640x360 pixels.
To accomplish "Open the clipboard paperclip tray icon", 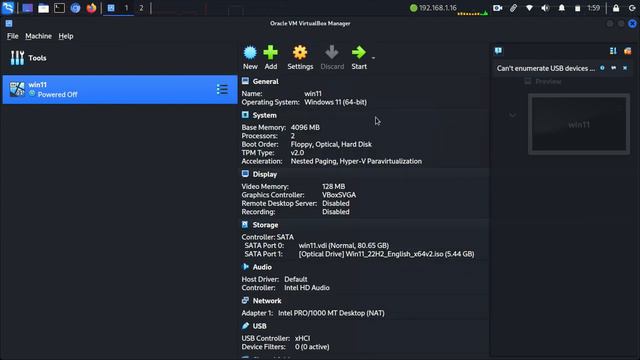I will tap(513, 8).
